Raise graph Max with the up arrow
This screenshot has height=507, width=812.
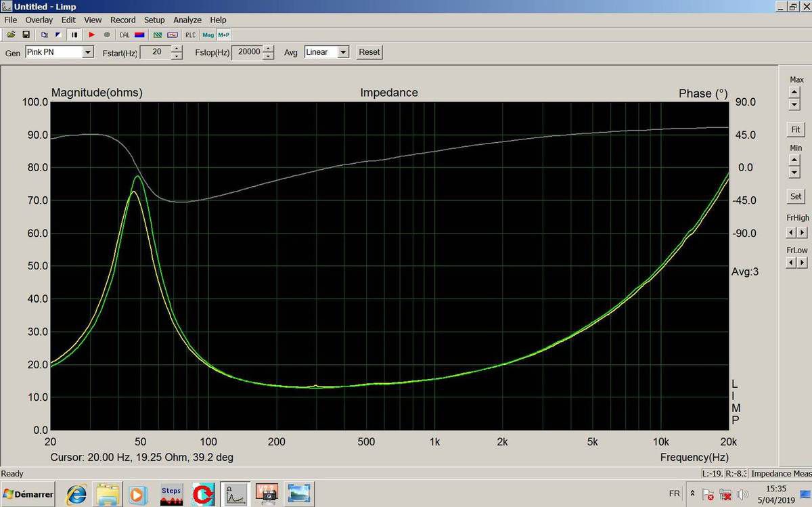[x=794, y=93]
